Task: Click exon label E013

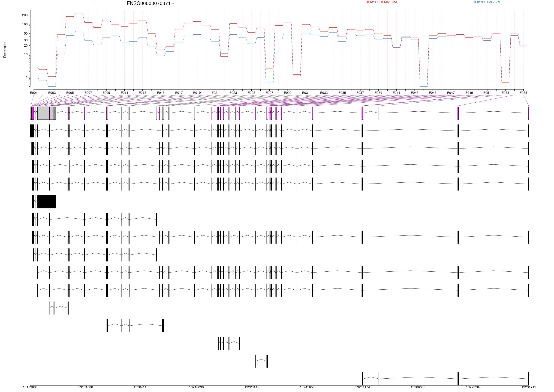Action: (x=143, y=93)
